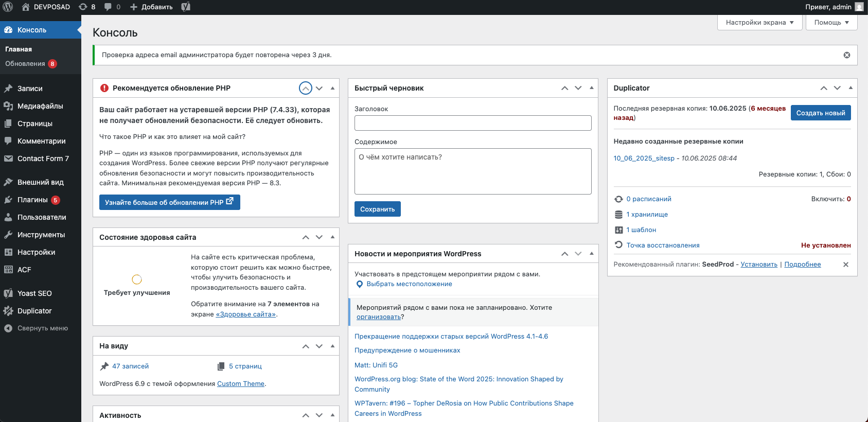Image resolution: width=868 pixels, height=422 pixels.
Task: Open Консоль in the sidebar
Action: point(41,30)
